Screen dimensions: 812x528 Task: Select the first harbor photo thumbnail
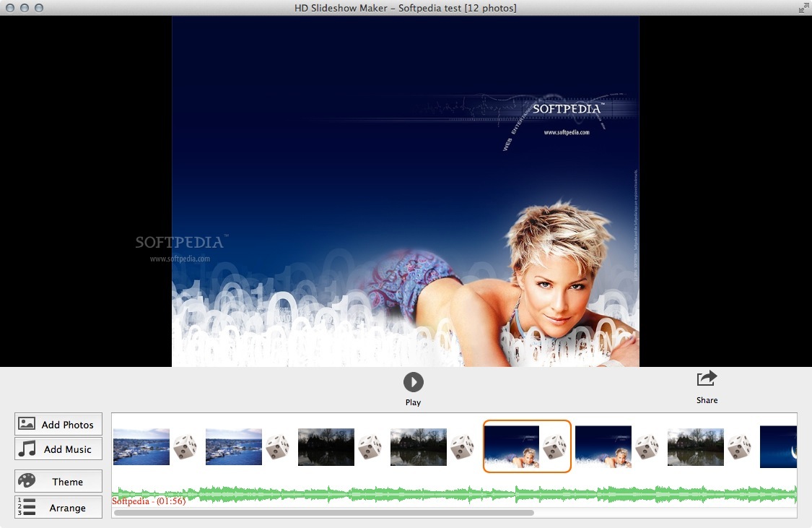141,446
